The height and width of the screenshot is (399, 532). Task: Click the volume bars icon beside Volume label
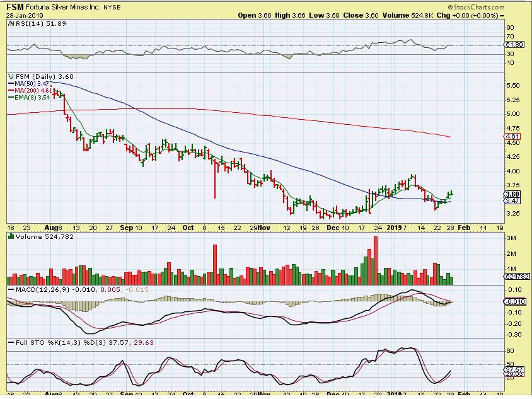click(11, 236)
